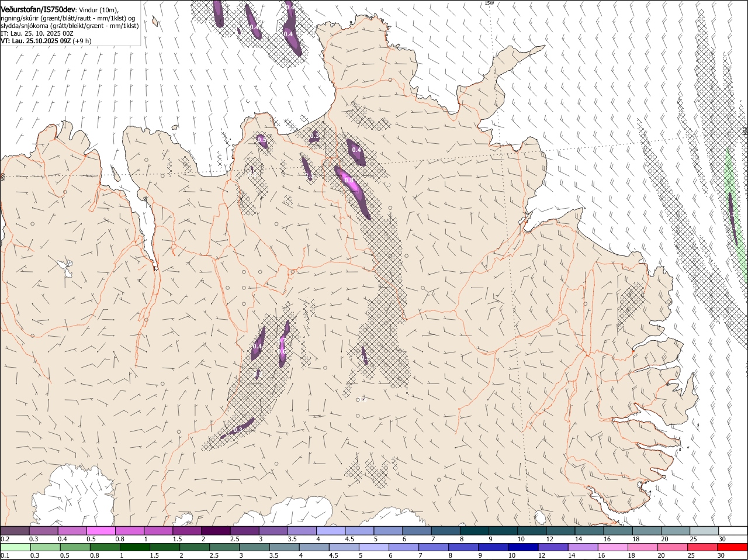Pick the upper legend swatch starting at 4.5

(x=359, y=530)
